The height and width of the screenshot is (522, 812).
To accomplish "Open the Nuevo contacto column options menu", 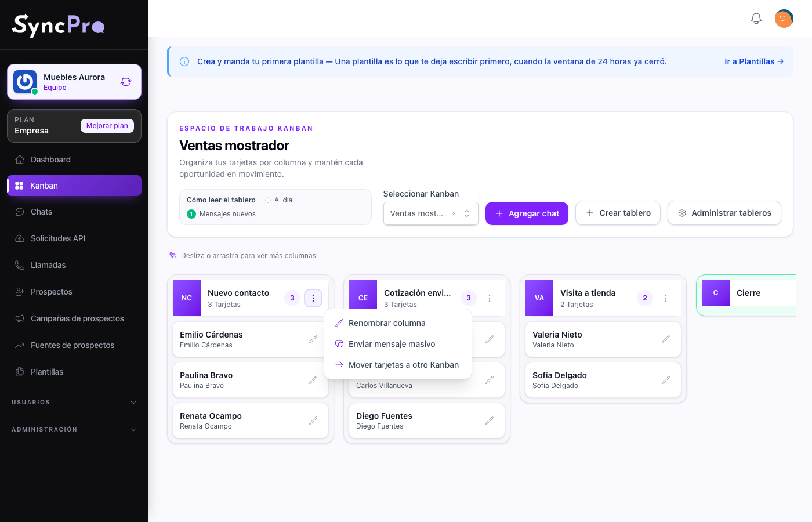I will pyautogui.click(x=313, y=298).
